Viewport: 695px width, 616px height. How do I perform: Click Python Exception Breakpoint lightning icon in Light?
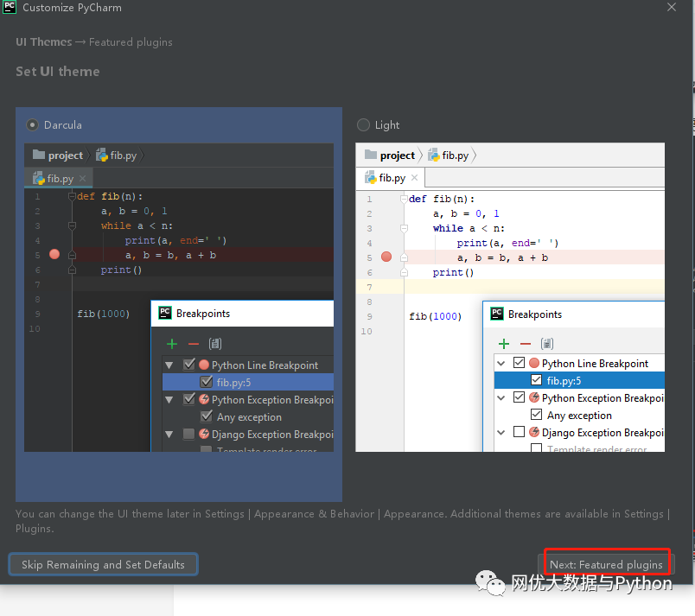[x=534, y=397]
